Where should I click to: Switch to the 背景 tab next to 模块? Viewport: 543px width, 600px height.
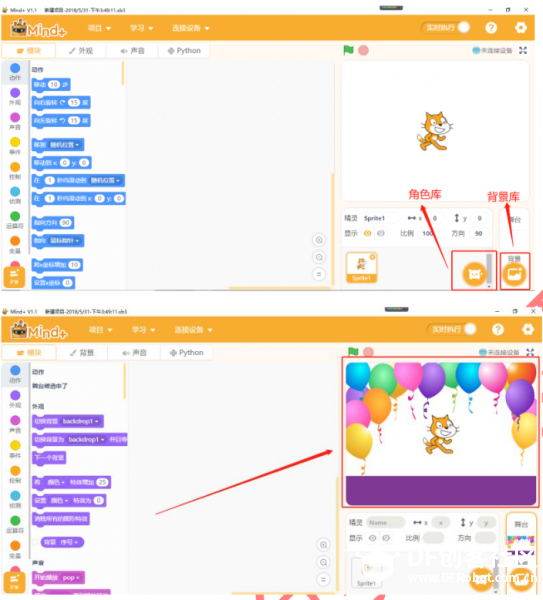82,352
